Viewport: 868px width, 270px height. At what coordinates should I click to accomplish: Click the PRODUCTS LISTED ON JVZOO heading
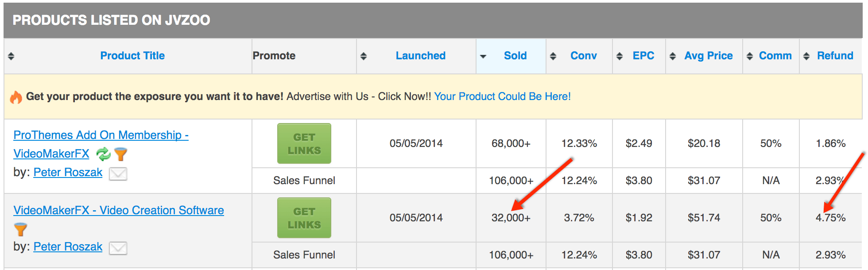click(111, 20)
